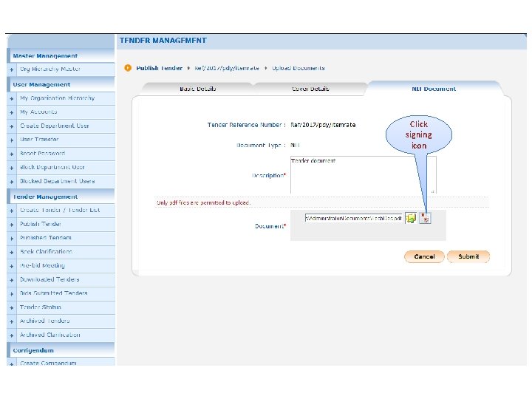The width and height of the screenshot is (532, 399).
Task: Expand plus icon beside Block Department User
Action: click(12, 168)
